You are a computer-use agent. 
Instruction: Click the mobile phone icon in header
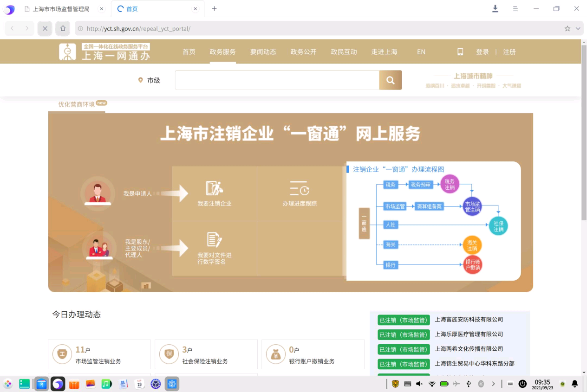tap(460, 52)
